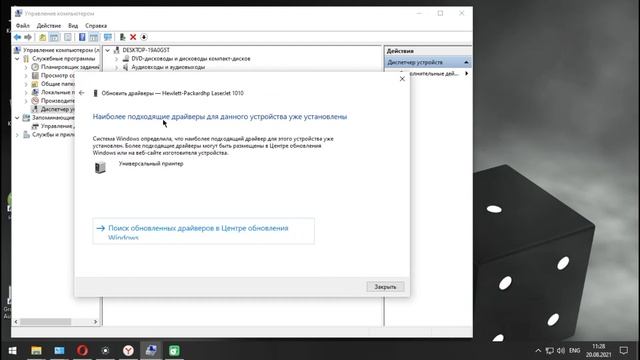This screenshot has width=640, height=360.
Task: Launch Yandex browser from the taskbar
Action: (x=129, y=351)
